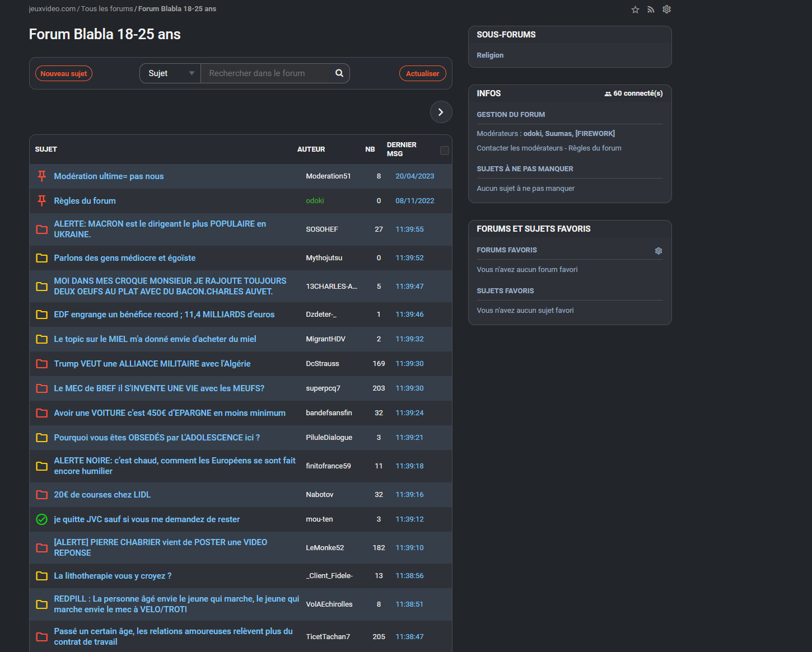The width and height of the screenshot is (812, 652).
Task: Open the Sujet search type dropdown
Action: [170, 73]
